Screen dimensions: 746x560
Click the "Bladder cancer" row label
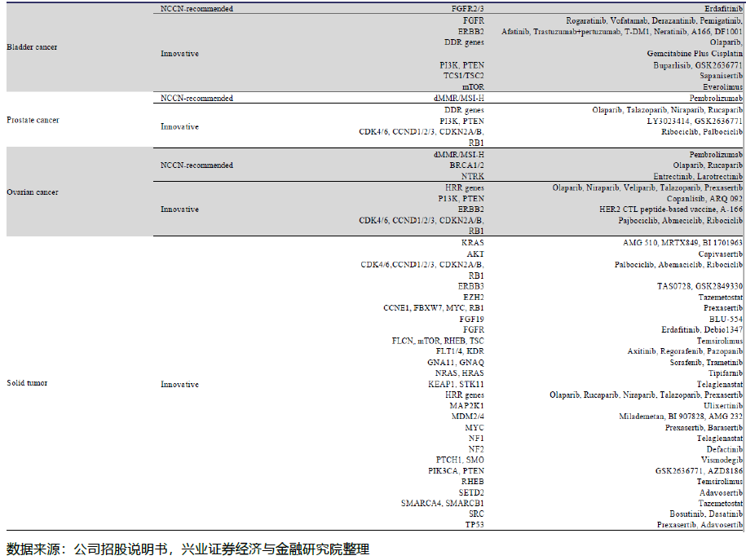point(32,47)
